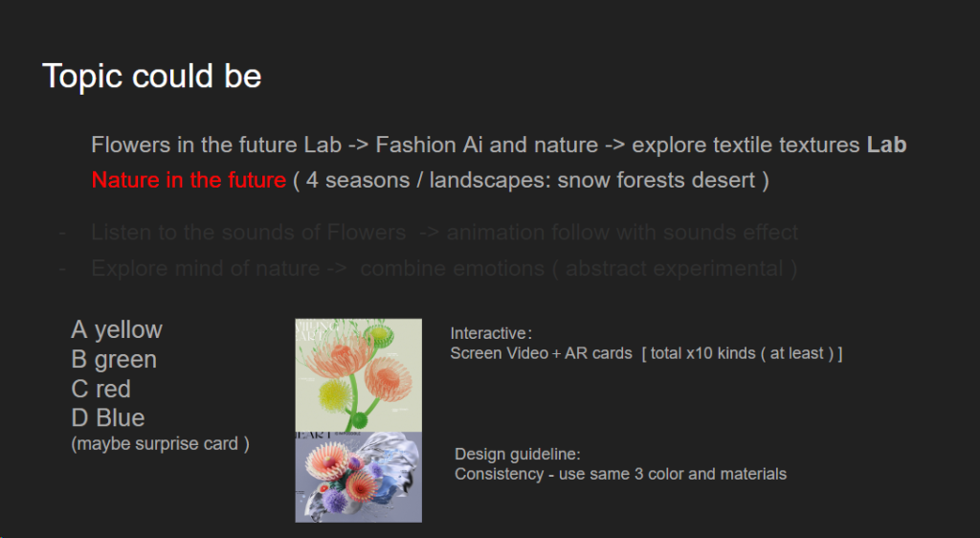
Task: Click the 'Fashion Ai and nature' phrase
Action: point(487,145)
